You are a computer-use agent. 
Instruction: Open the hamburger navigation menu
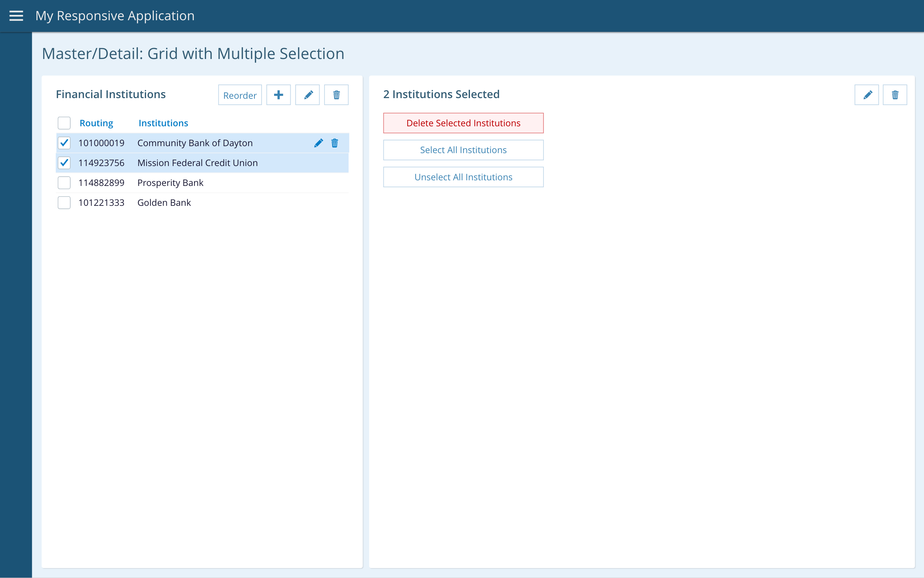click(16, 16)
